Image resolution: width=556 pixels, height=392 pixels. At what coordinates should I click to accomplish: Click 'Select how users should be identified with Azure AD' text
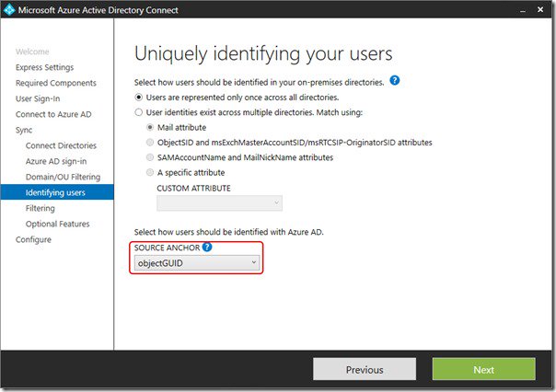pyautogui.click(x=228, y=232)
